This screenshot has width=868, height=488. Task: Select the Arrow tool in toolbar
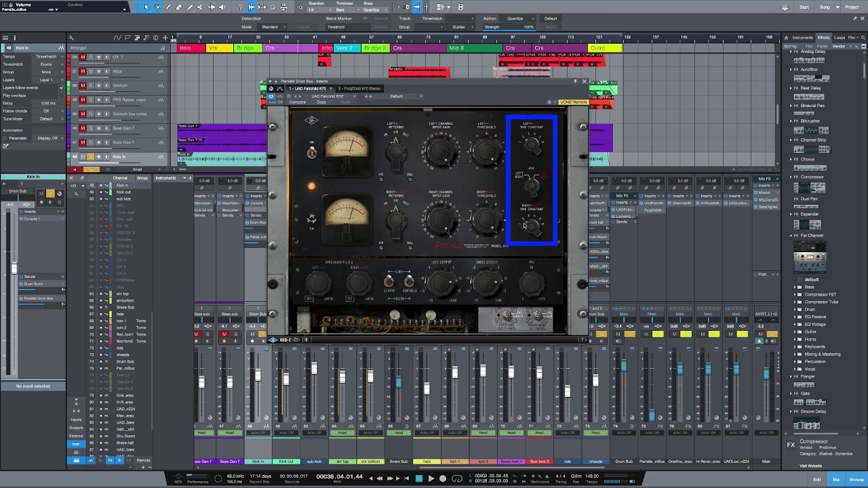coord(146,7)
